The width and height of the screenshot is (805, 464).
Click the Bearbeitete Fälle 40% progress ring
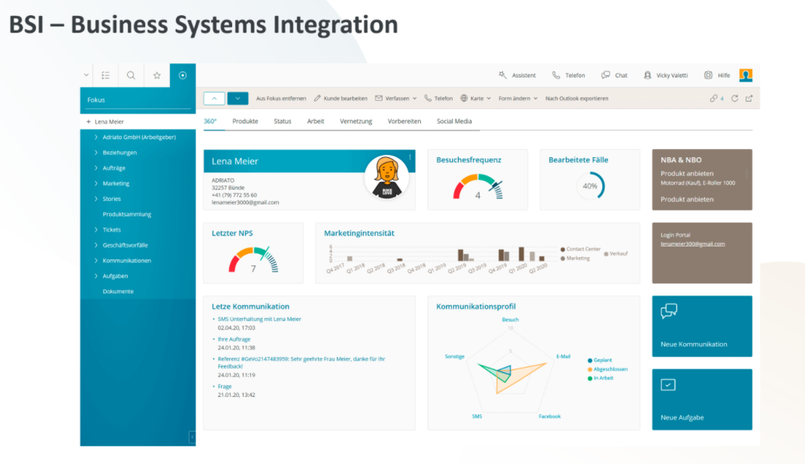[x=590, y=186]
